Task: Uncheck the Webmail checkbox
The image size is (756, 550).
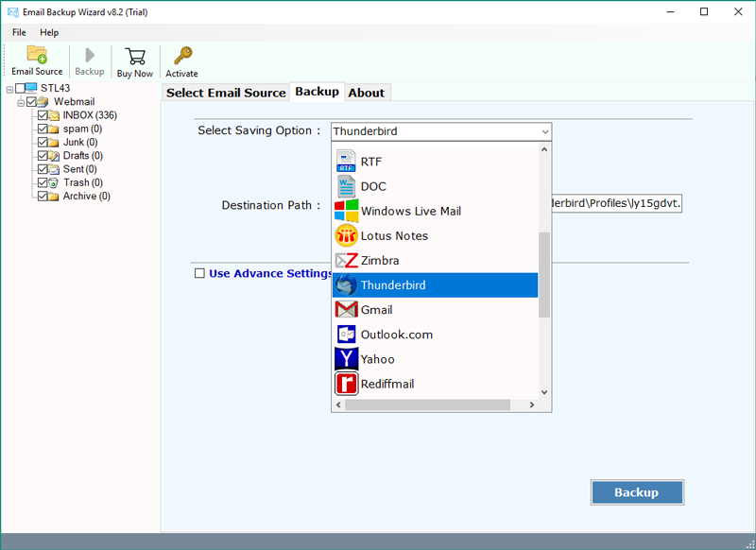Action: coord(32,102)
